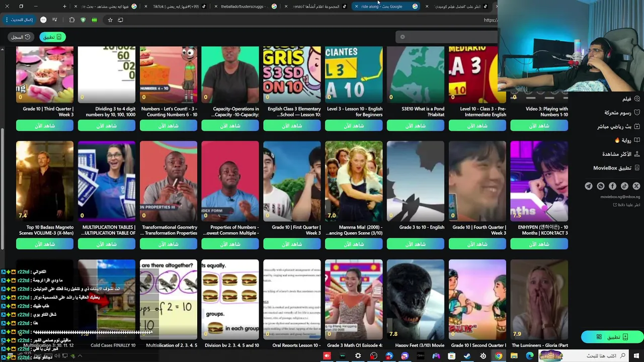Switch to the 'ride along' Google tab

pyautogui.click(x=386, y=6)
